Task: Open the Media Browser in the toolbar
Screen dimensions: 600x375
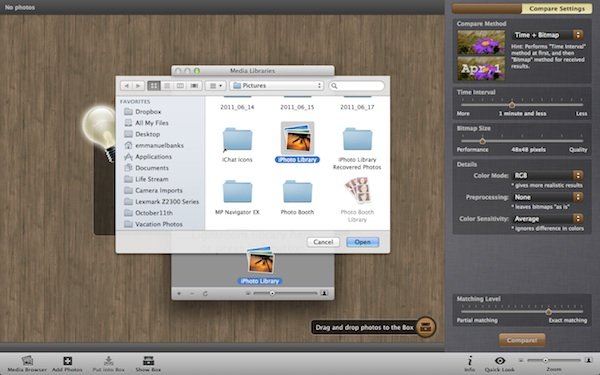Action: [27, 363]
